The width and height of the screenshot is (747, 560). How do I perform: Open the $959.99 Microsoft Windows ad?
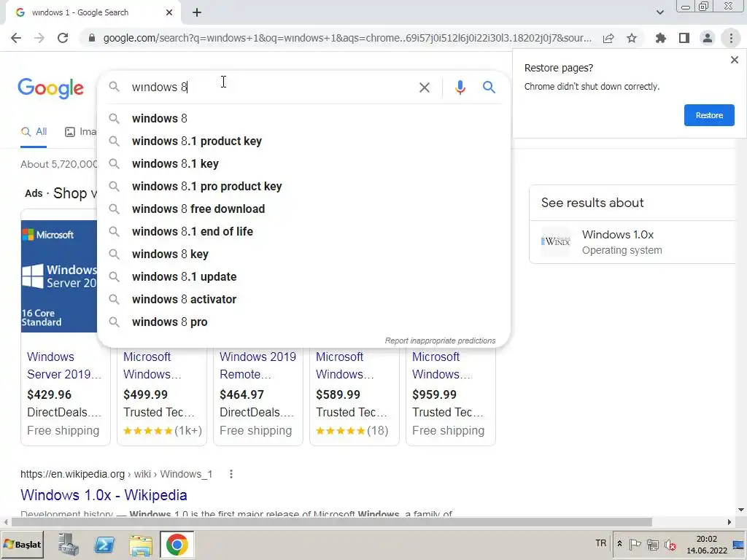click(441, 365)
